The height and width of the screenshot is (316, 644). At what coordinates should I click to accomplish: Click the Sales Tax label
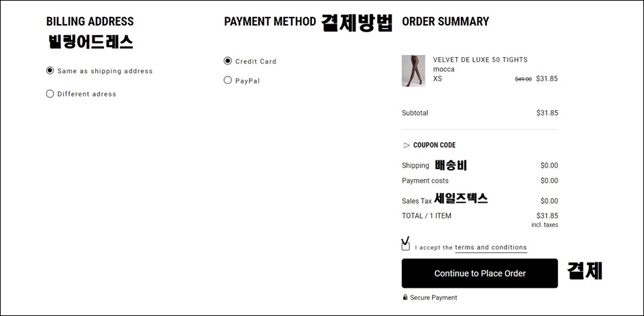[417, 201]
